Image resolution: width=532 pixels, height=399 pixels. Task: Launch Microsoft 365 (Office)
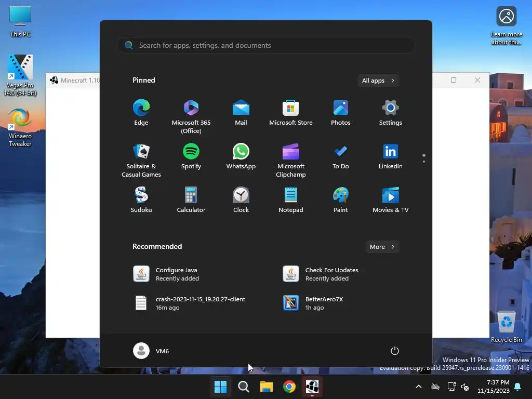191,117
